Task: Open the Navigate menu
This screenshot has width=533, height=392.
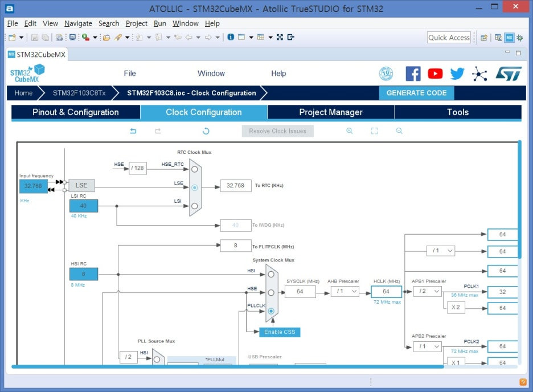Action: point(78,23)
